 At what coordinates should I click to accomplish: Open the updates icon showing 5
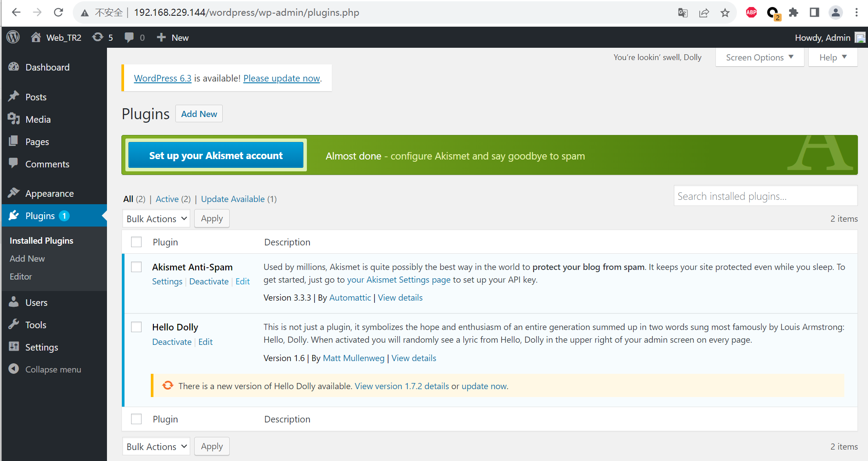coord(98,37)
